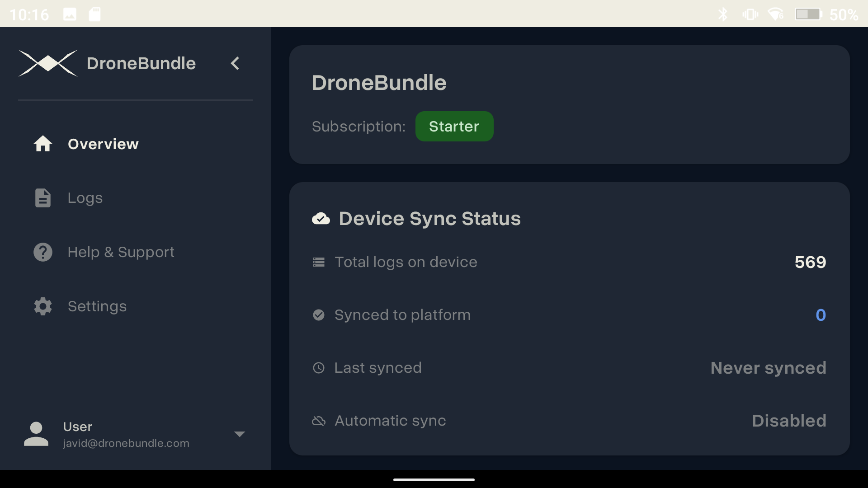Click the cloud-off icon beside Automatic sync
868x488 pixels.
319,421
